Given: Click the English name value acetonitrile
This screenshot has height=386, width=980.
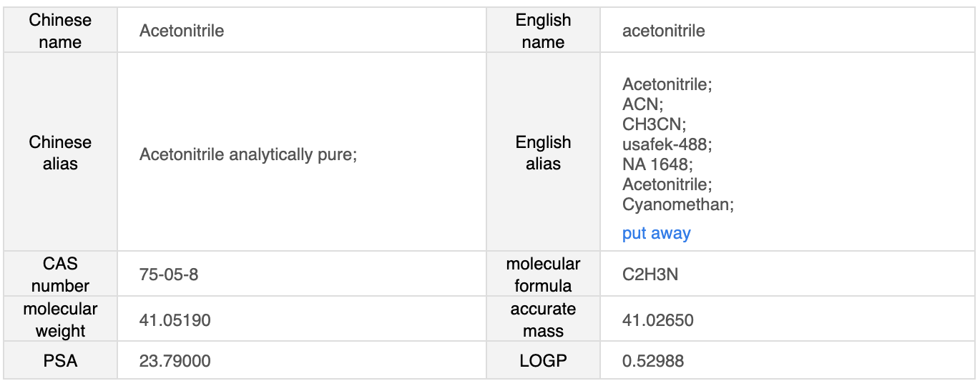Looking at the screenshot, I should (x=664, y=31).
